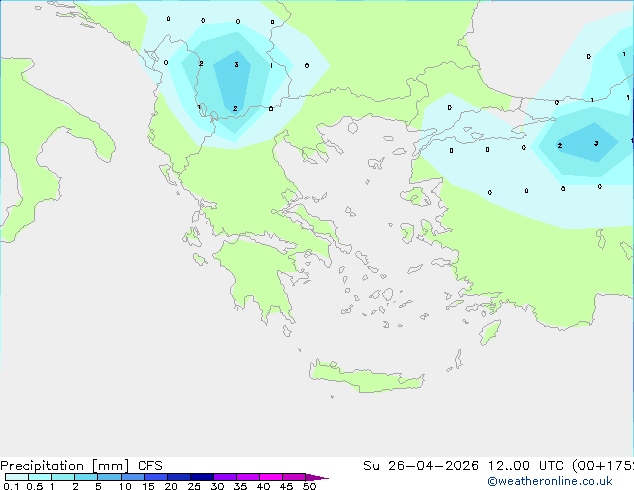Viewport: 634px width, 490px height.
Task: Click the 35 legend label
Action: (x=240, y=486)
